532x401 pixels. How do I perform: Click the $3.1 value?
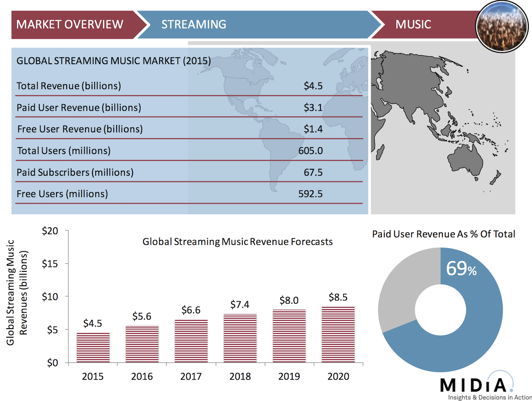pyautogui.click(x=313, y=108)
